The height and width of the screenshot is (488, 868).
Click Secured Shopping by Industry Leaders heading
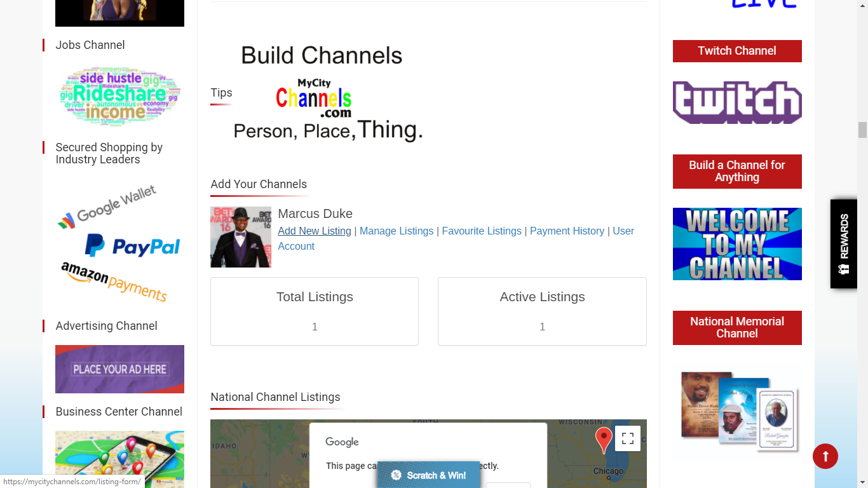109,153
